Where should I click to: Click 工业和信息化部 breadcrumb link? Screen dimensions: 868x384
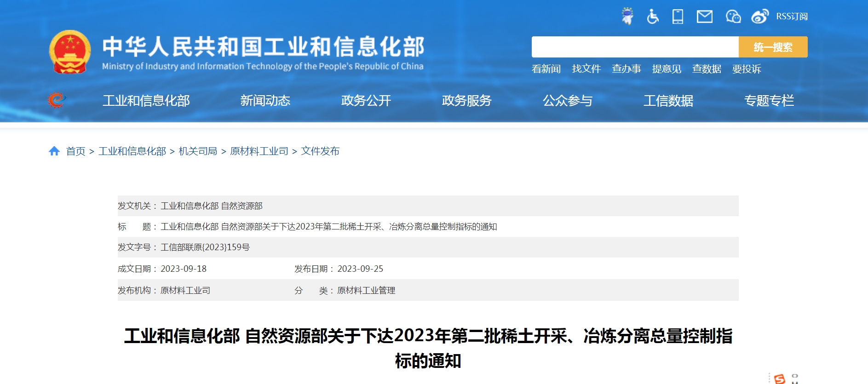(x=132, y=151)
